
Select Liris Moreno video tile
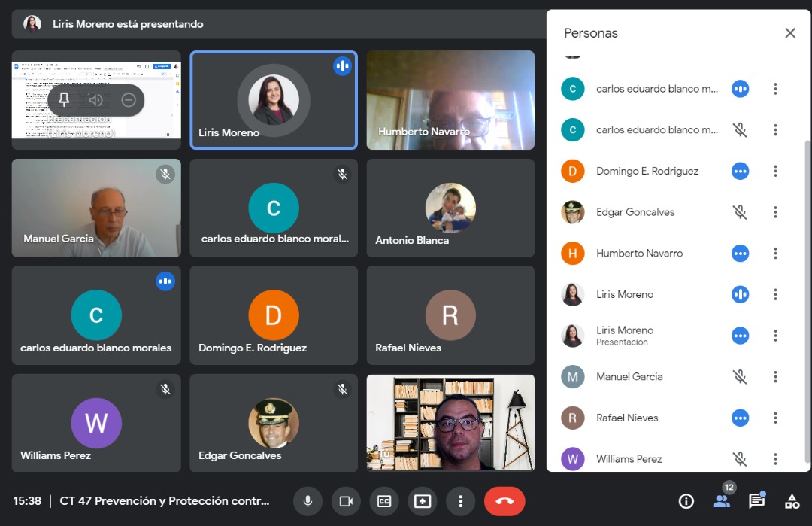click(274, 100)
